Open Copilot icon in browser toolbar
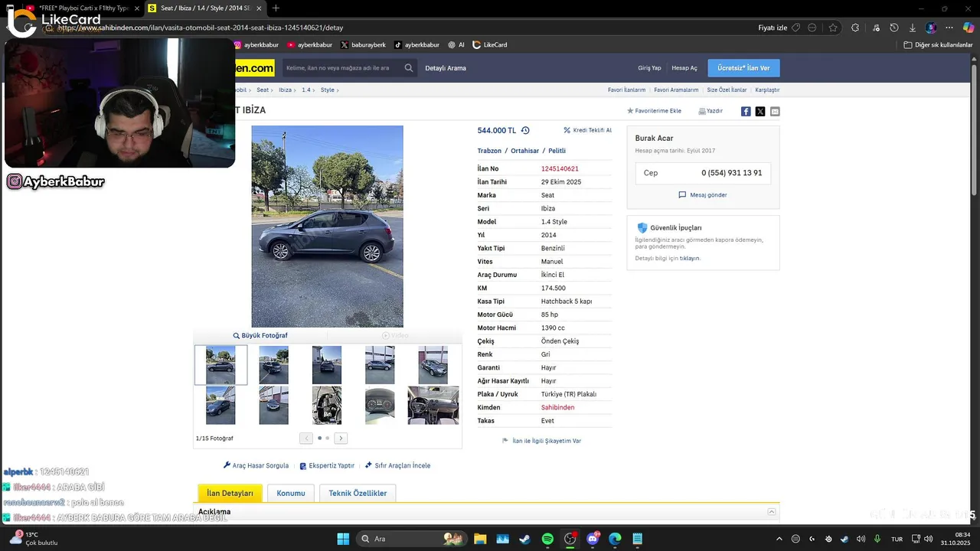 968,28
